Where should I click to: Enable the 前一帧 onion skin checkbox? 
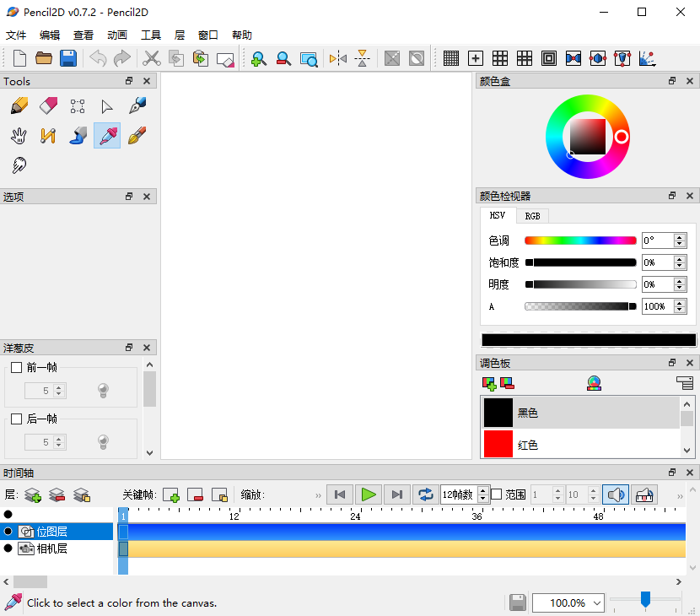[16, 367]
